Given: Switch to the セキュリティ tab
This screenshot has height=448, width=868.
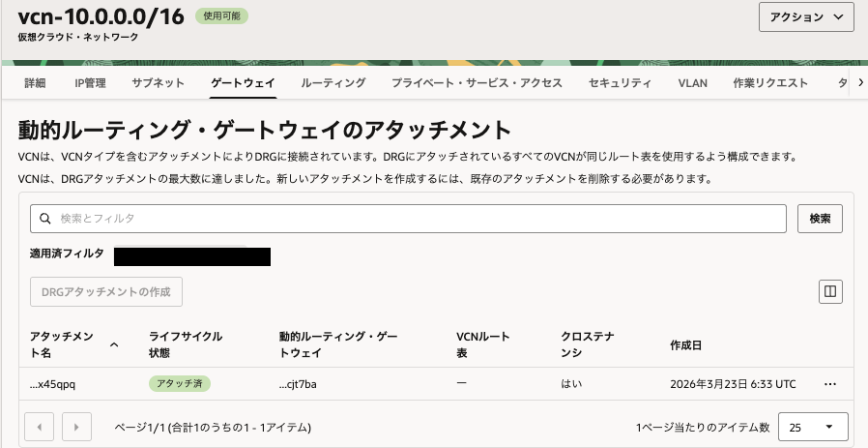Looking at the screenshot, I should click(620, 83).
